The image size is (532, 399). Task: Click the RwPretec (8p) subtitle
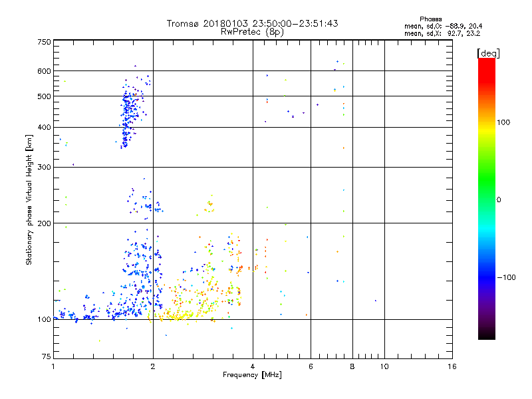[x=252, y=32]
